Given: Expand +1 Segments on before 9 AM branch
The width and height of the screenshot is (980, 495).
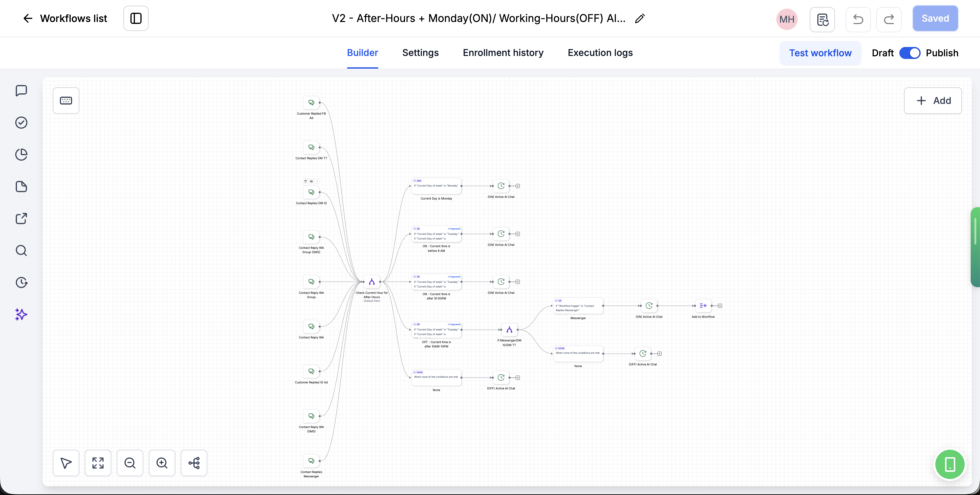Looking at the screenshot, I should (454, 229).
